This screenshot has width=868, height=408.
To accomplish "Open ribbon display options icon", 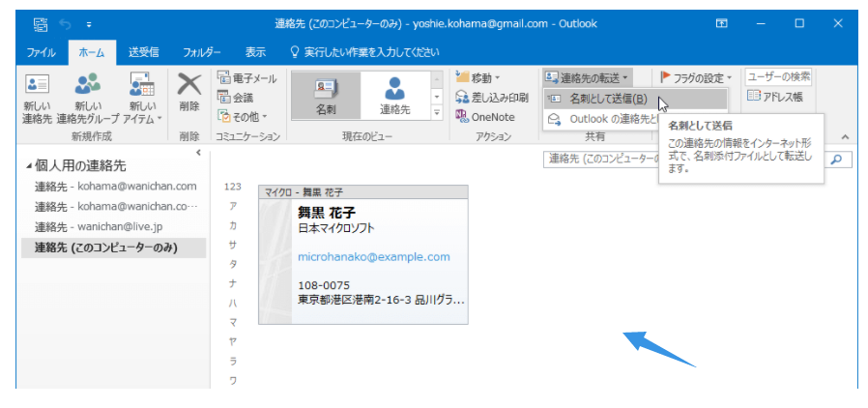I will (x=721, y=24).
